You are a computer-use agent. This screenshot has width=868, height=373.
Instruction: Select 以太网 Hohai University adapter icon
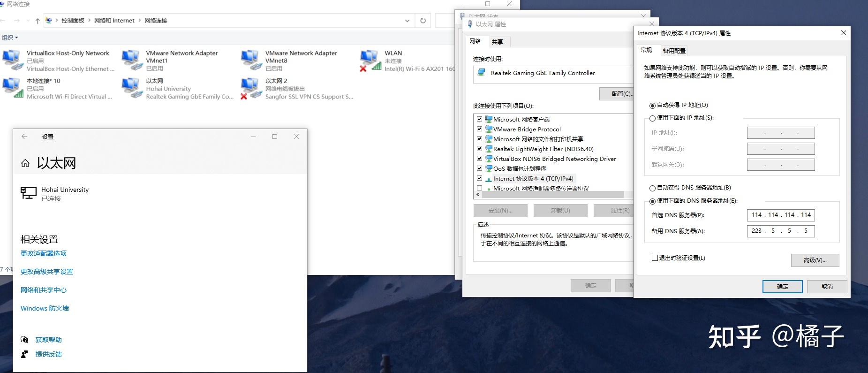point(131,88)
